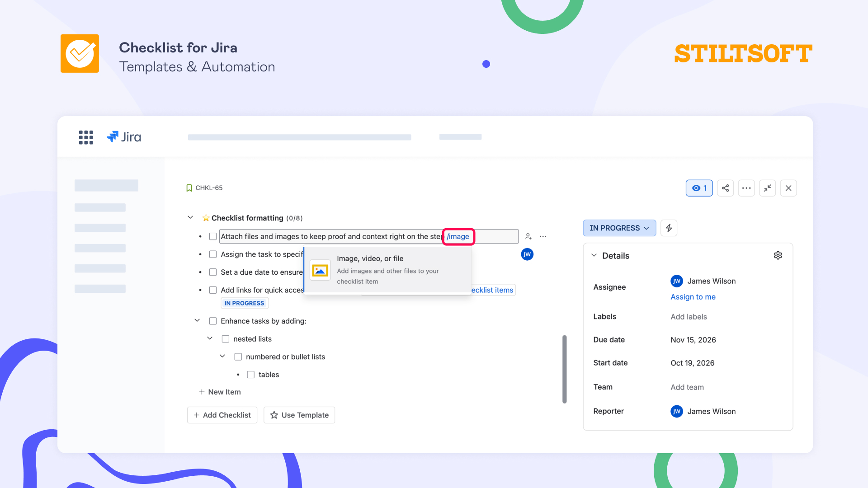Collapse the Details panel

594,255
